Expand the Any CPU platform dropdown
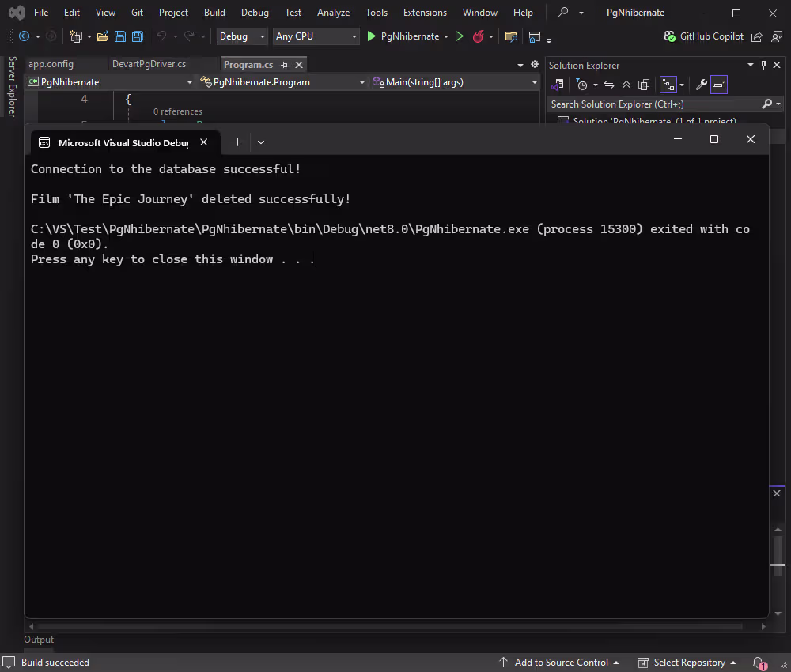The width and height of the screenshot is (791, 672). coord(316,36)
